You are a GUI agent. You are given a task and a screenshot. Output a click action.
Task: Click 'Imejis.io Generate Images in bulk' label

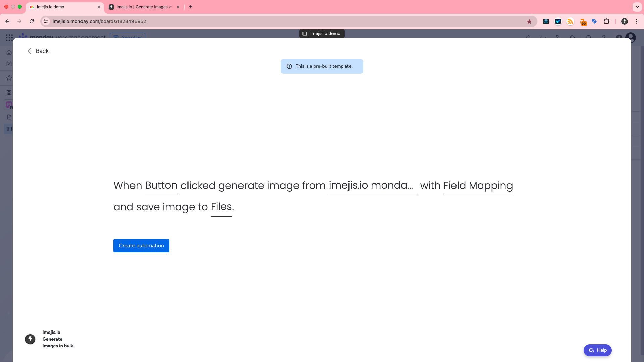[x=58, y=339]
